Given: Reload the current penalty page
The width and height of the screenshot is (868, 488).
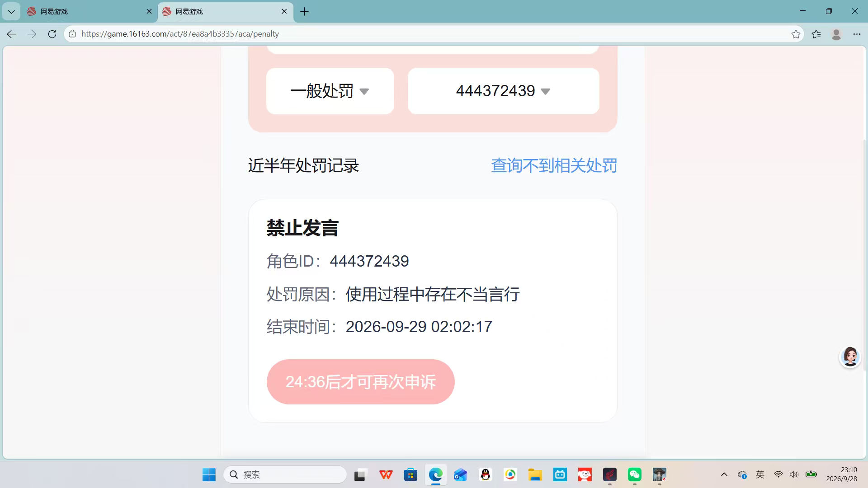Looking at the screenshot, I should pyautogui.click(x=52, y=34).
